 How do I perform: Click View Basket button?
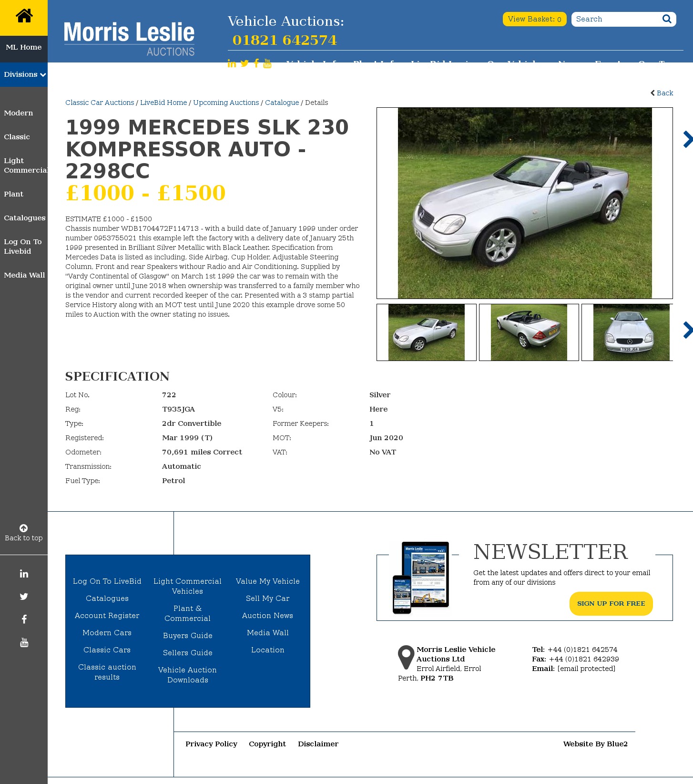[534, 19]
